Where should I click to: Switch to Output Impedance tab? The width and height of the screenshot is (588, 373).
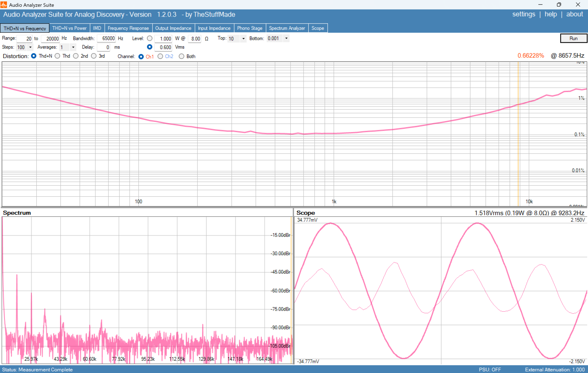pos(173,28)
